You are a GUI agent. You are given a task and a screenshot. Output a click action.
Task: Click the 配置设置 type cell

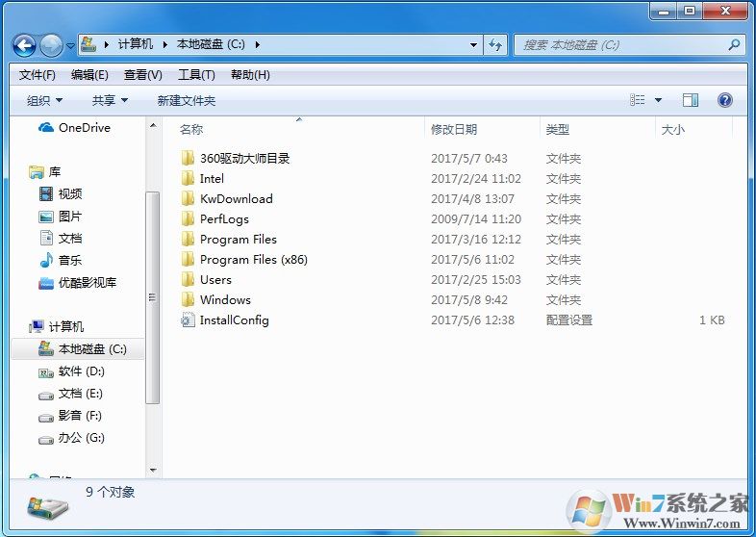pos(569,320)
